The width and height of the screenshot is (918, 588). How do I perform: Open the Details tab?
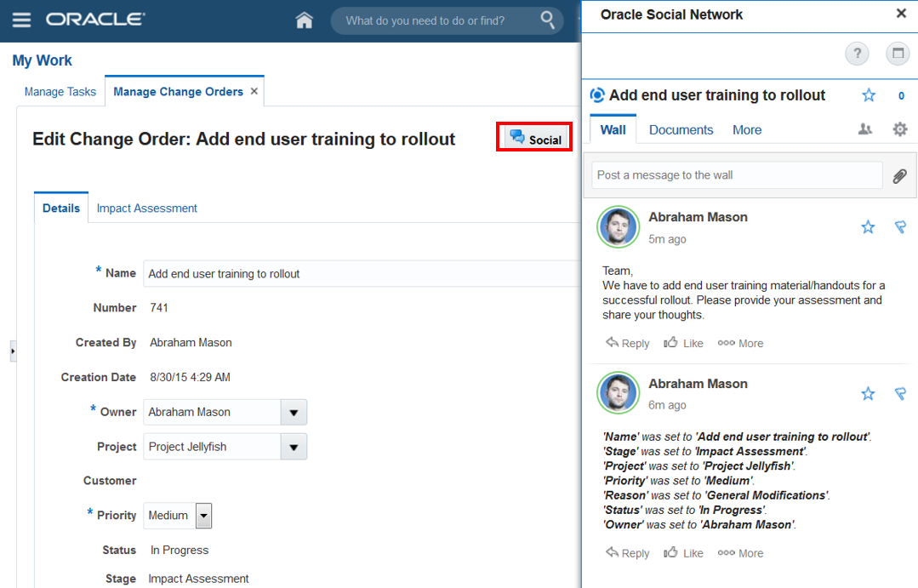61,208
